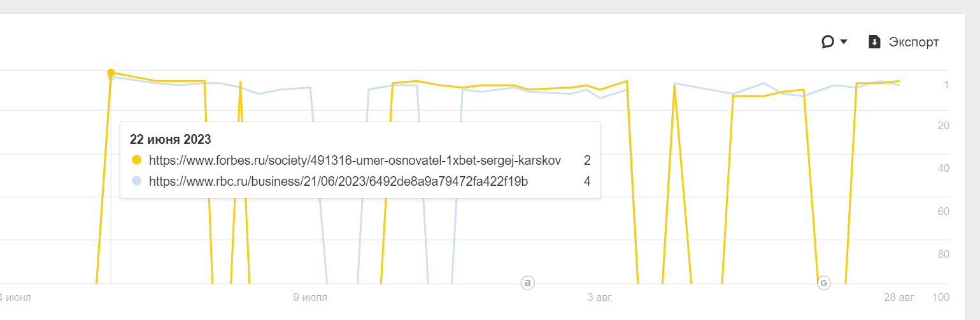Click position value 4 in tooltip
Image resolution: width=980 pixels, height=320 pixels.
[x=586, y=181]
